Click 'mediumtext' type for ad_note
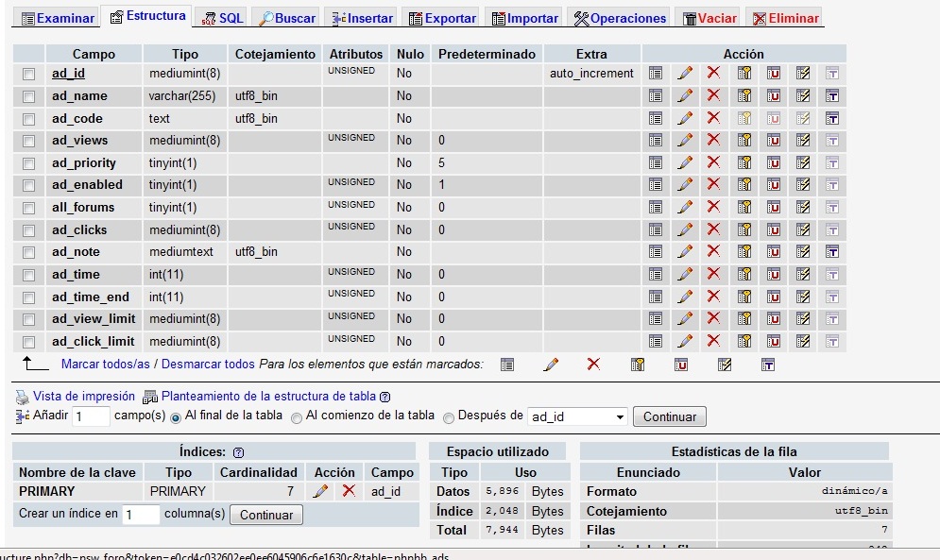 click(x=181, y=252)
